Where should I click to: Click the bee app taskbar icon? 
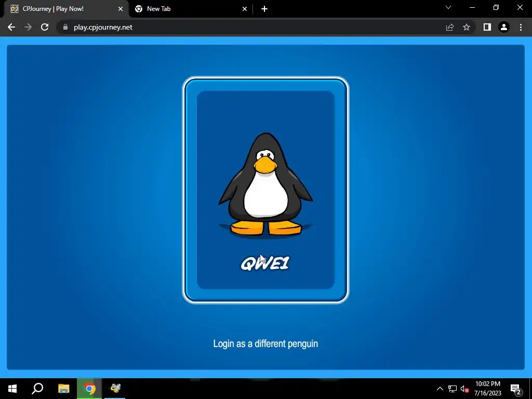[x=115, y=389]
